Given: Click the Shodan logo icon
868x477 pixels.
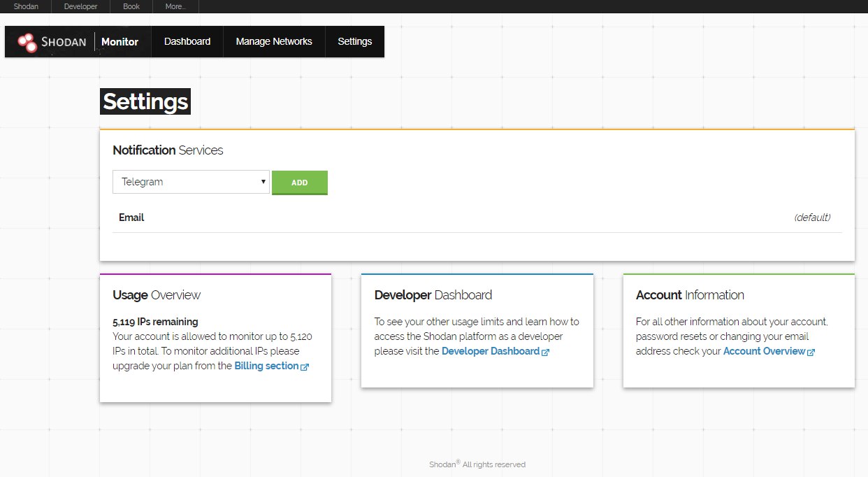Looking at the screenshot, I should pyautogui.click(x=27, y=43).
